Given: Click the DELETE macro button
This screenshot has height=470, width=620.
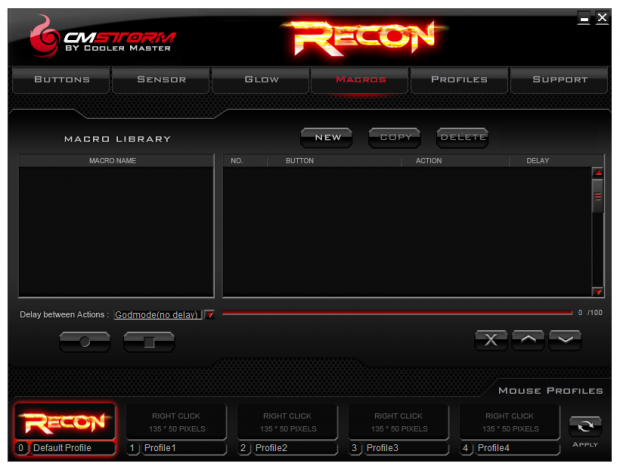Looking at the screenshot, I should (x=463, y=138).
